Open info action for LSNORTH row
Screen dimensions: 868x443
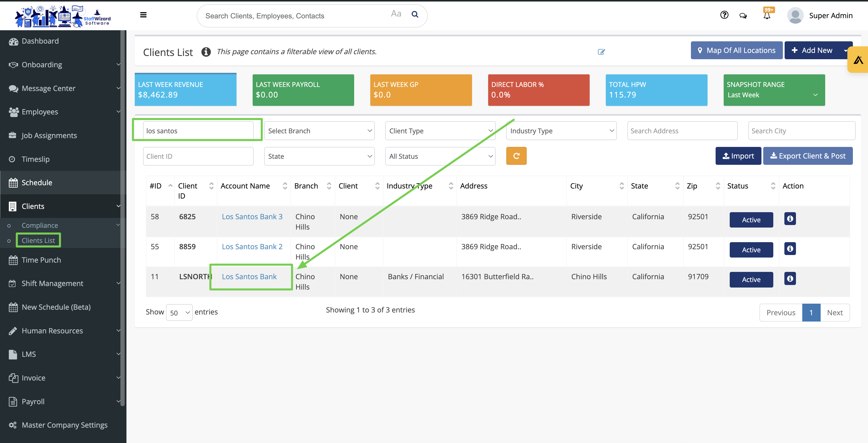click(x=790, y=278)
